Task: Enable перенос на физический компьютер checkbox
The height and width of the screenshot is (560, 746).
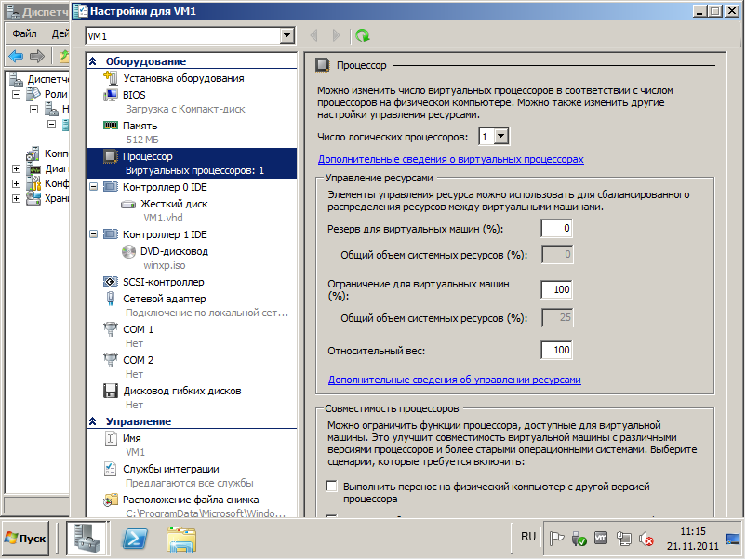Action: coord(331,487)
